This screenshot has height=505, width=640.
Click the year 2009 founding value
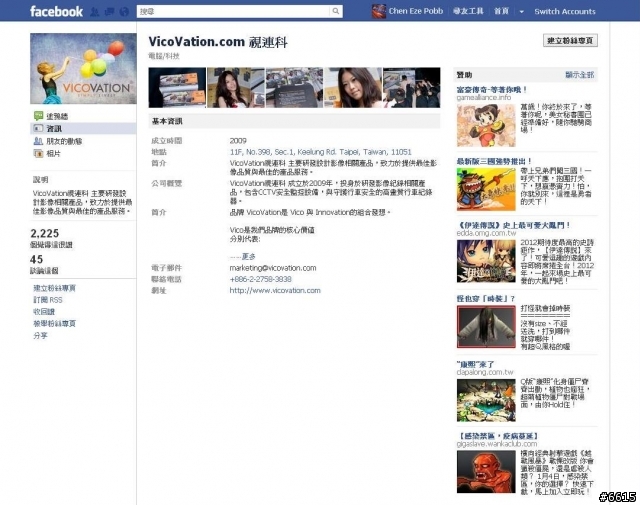coord(238,141)
